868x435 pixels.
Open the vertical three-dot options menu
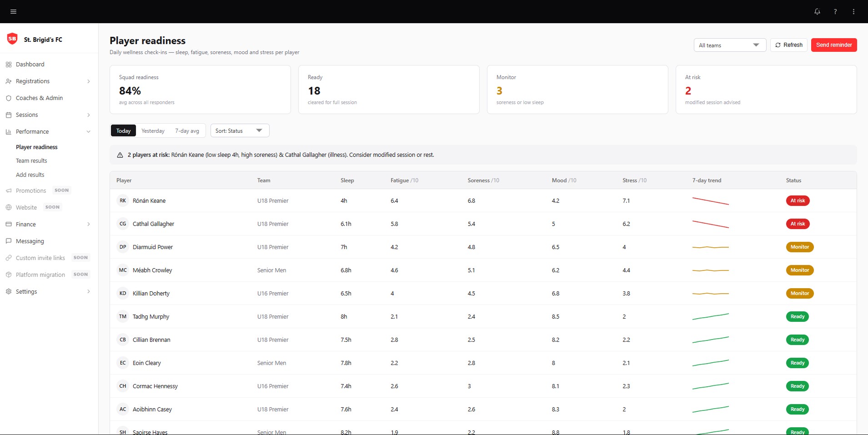pyautogui.click(x=853, y=11)
